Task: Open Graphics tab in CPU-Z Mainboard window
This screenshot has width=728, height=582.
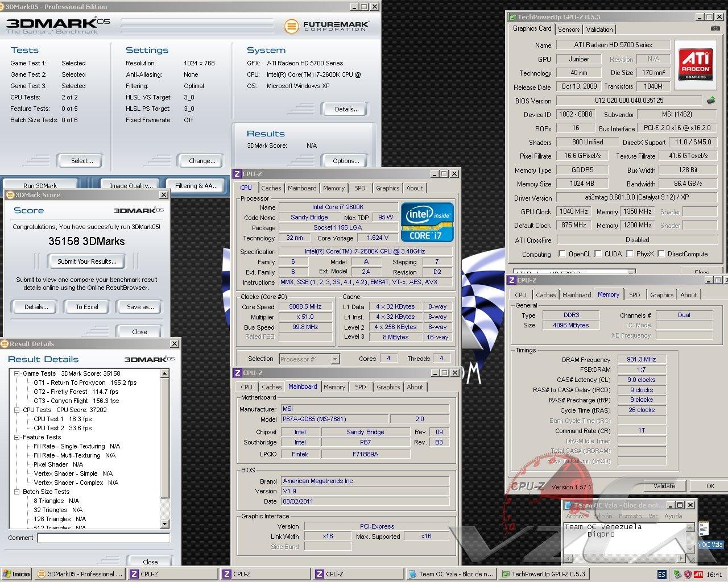Action: click(388, 387)
